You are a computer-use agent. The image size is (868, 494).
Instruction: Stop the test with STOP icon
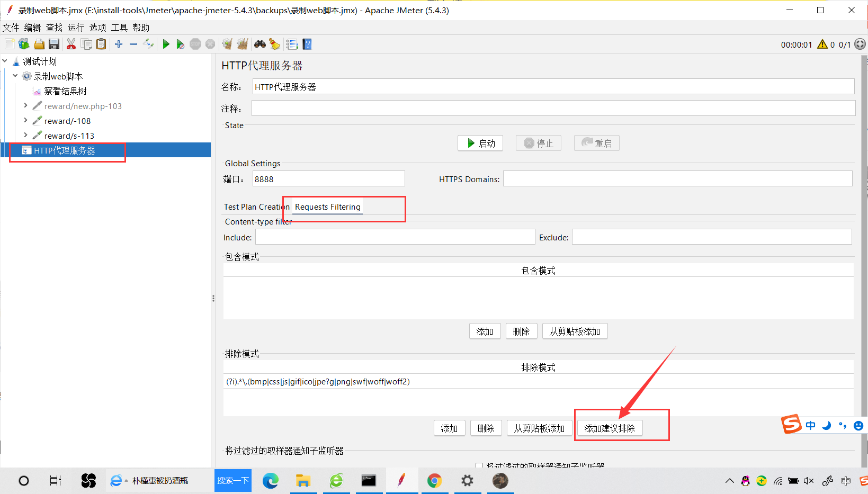[x=195, y=44]
